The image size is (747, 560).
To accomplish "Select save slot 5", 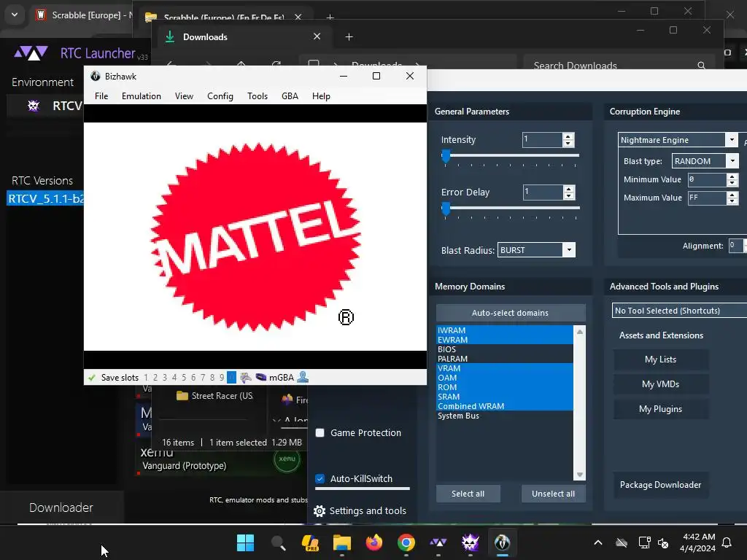I will (184, 378).
